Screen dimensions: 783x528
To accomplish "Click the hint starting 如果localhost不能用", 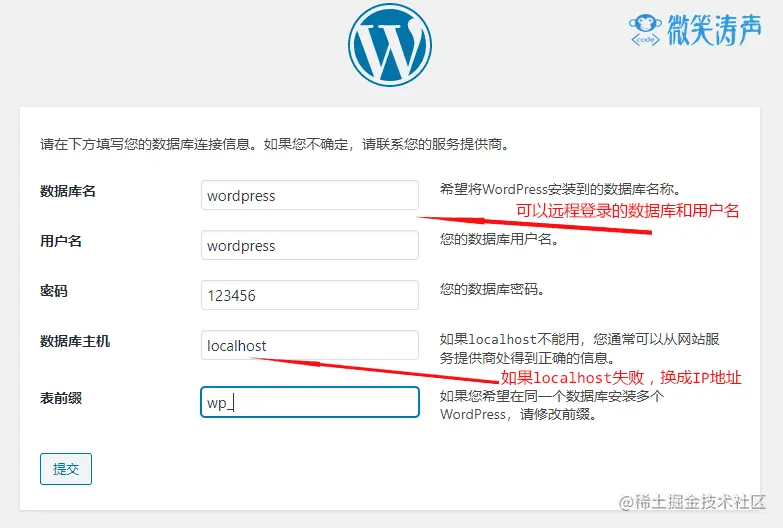I will tap(579, 349).
